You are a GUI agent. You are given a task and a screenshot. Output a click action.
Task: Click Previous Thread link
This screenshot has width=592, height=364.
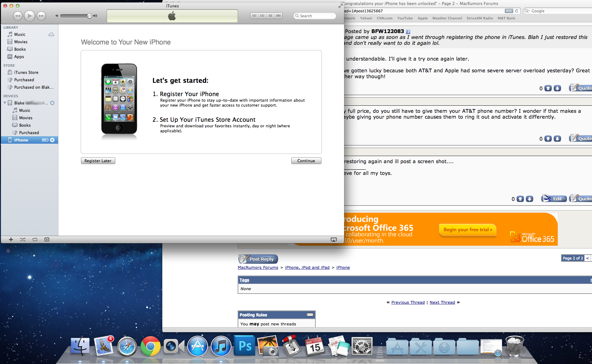click(408, 303)
